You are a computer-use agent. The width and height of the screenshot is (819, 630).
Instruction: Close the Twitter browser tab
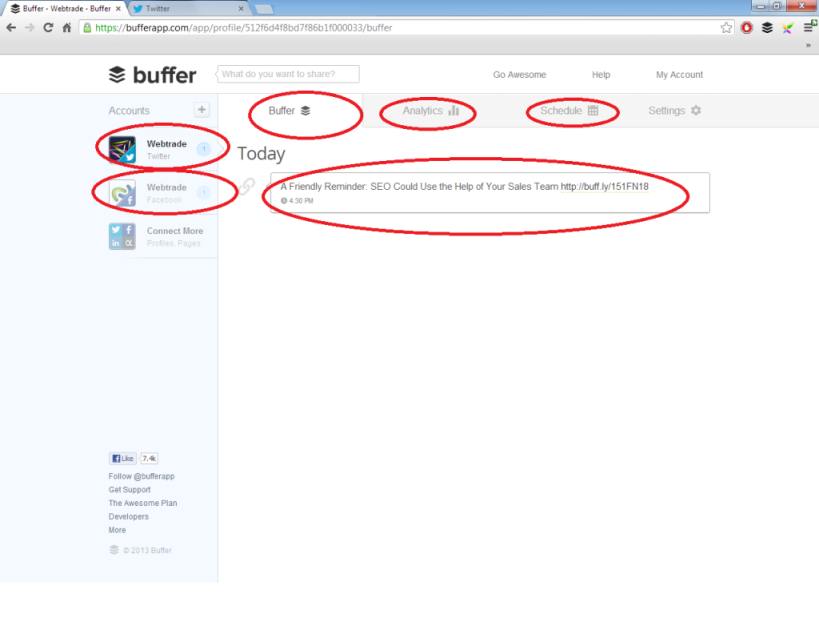coord(241,9)
